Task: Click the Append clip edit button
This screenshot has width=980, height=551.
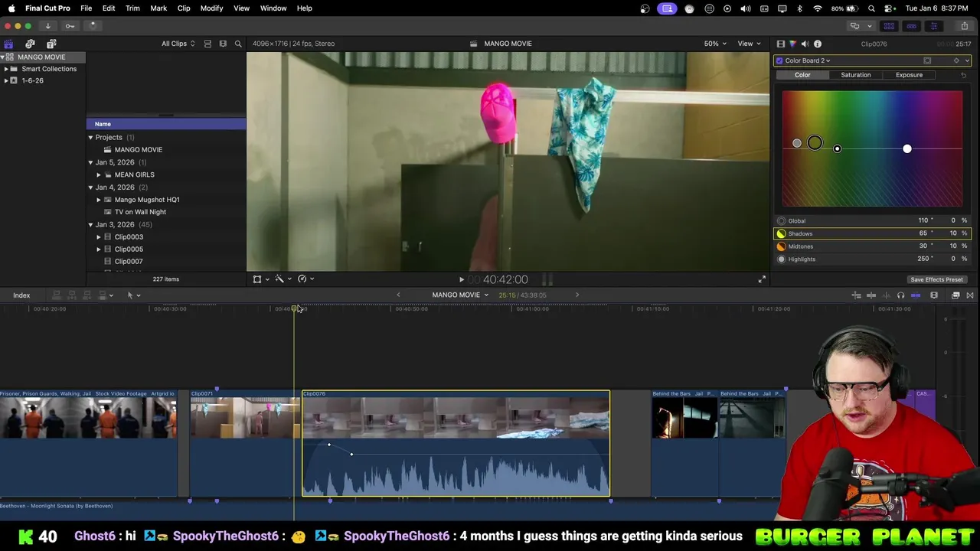Action: coord(87,295)
